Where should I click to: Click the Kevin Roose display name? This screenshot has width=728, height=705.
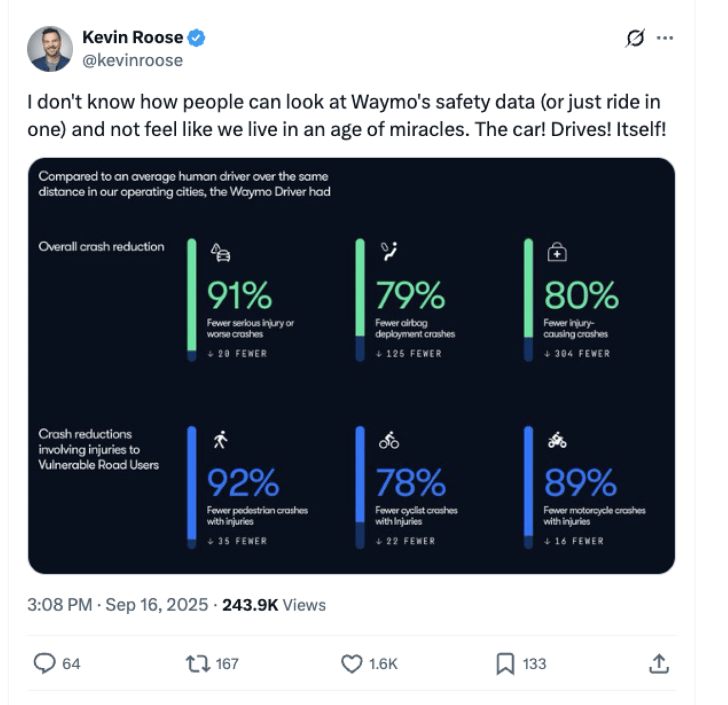(x=134, y=37)
